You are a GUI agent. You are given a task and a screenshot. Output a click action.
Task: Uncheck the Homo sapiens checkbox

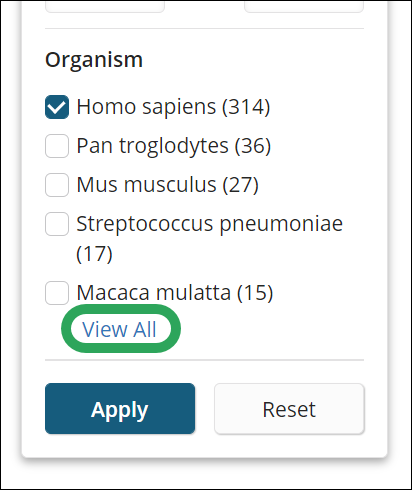pos(57,107)
